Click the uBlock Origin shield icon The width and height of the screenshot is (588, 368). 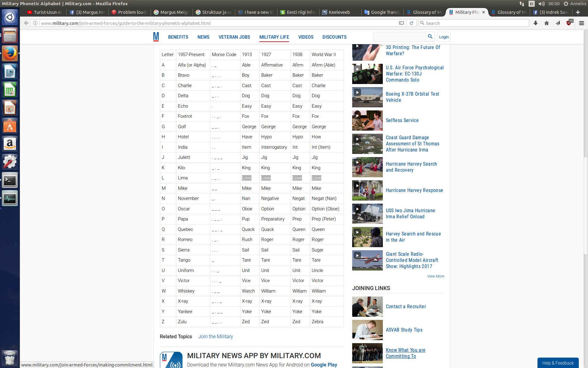pyautogui.click(x=569, y=23)
